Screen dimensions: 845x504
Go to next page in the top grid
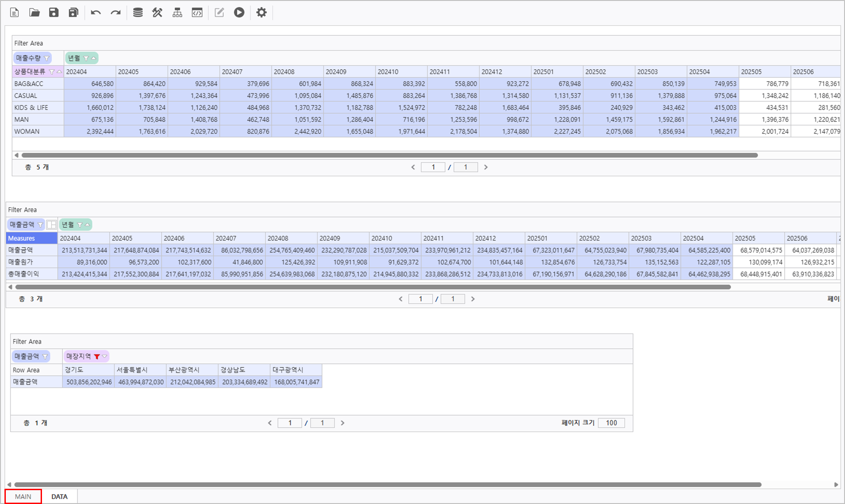click(486, 167)
